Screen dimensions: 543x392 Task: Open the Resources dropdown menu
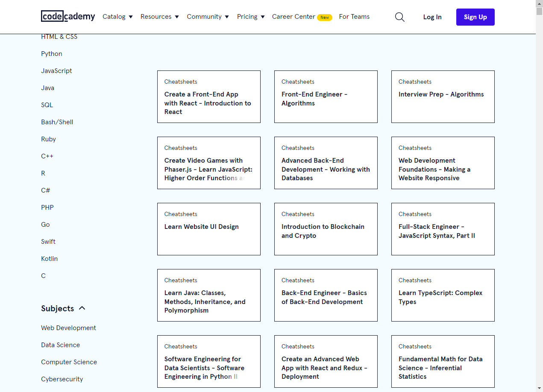point(160,17)
